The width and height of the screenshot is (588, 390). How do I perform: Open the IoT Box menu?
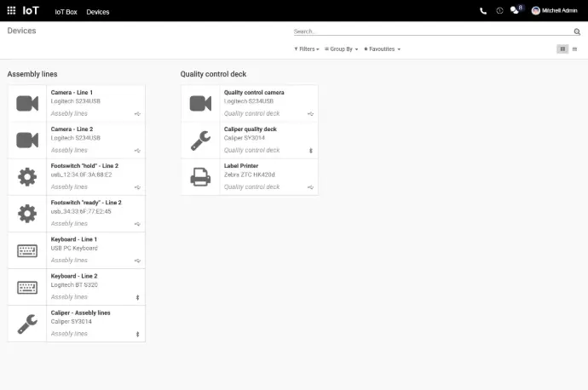66,12
